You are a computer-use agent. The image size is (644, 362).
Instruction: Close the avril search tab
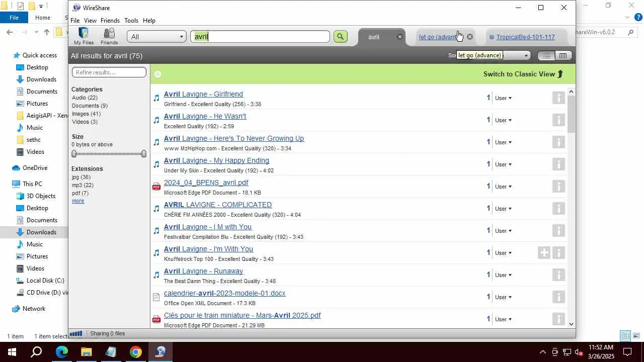click(400, 37)
